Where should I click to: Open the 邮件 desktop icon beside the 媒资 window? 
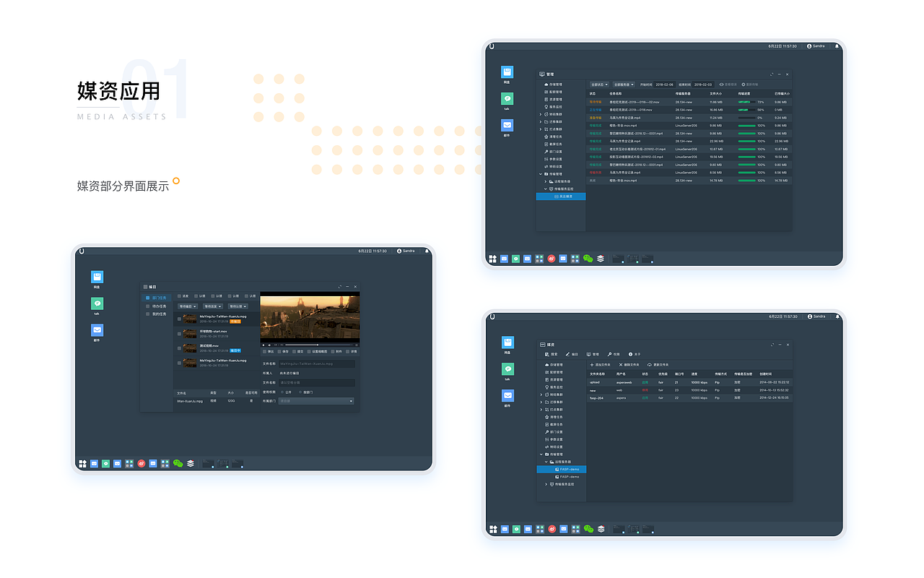[507, 396]
